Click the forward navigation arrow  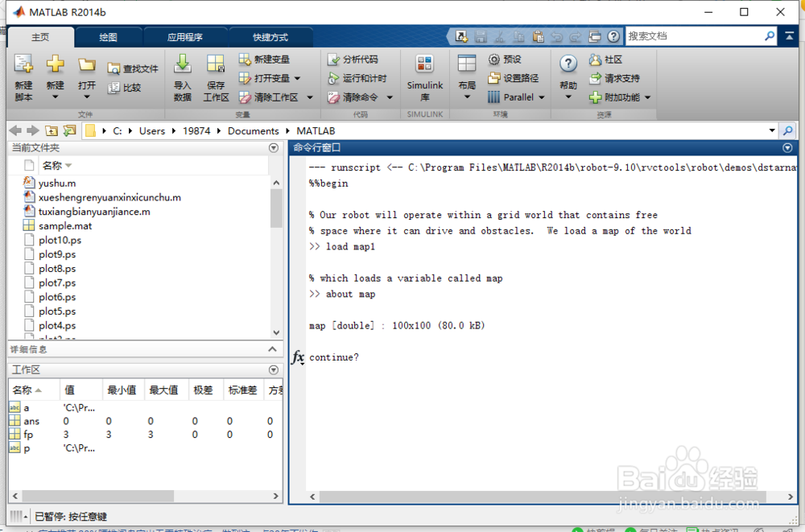click(33, 131)
